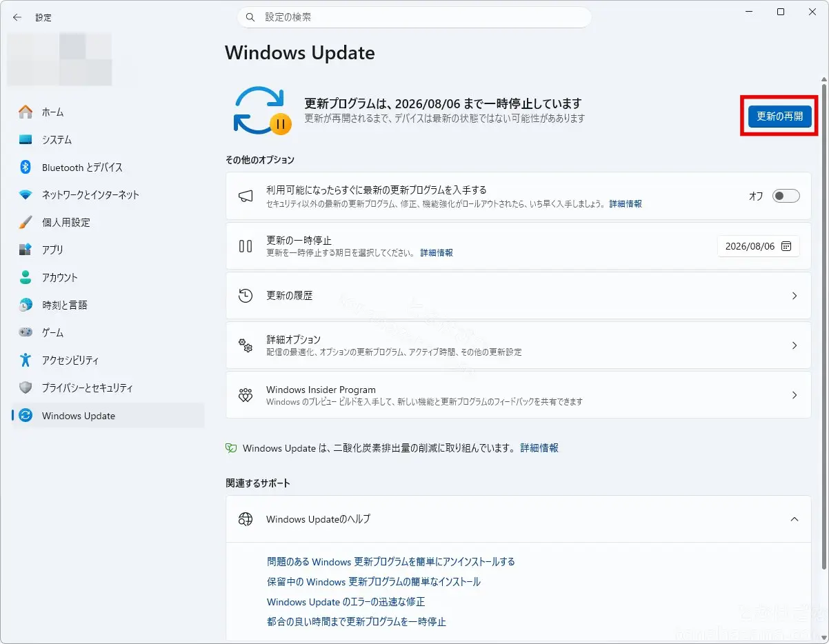Click the megaphone icon for latest updates
The height and width of the screenshot is (644, 829).
[x=246, y=197]
